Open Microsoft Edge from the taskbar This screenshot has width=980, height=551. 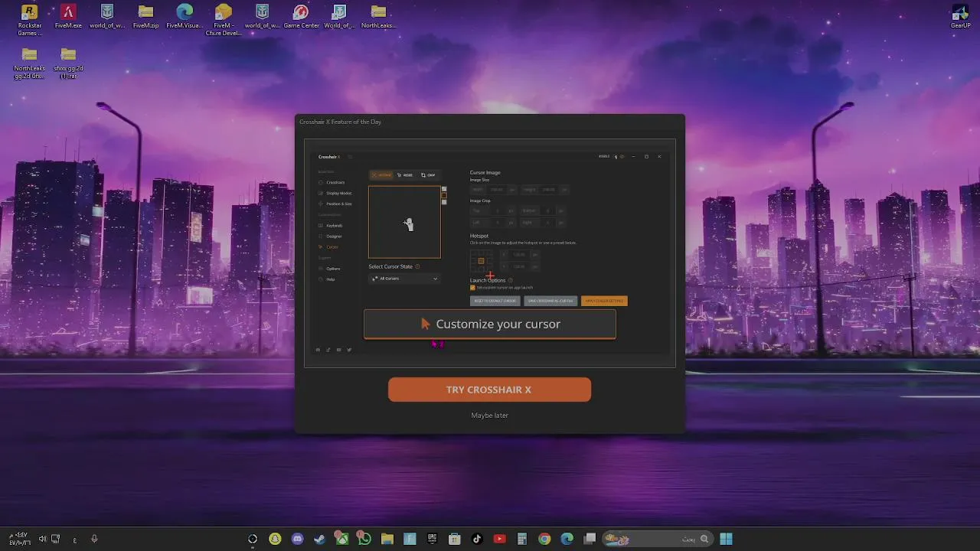pos(567,539)
